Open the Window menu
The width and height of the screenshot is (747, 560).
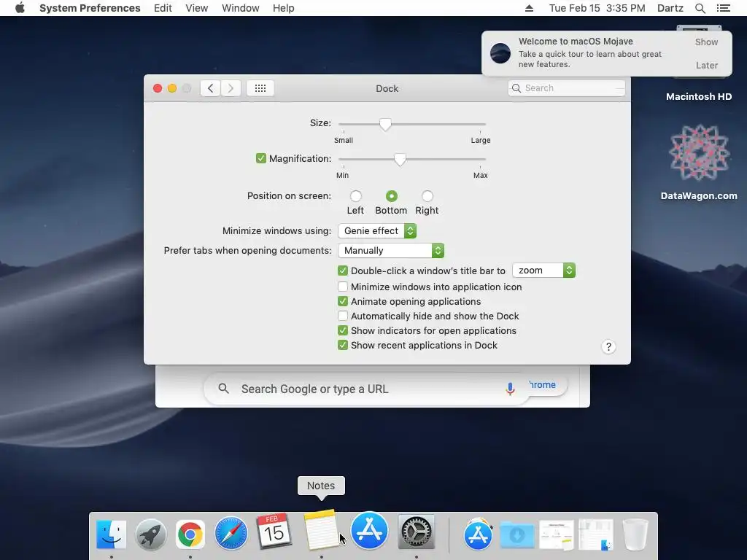tap(241, 8)
